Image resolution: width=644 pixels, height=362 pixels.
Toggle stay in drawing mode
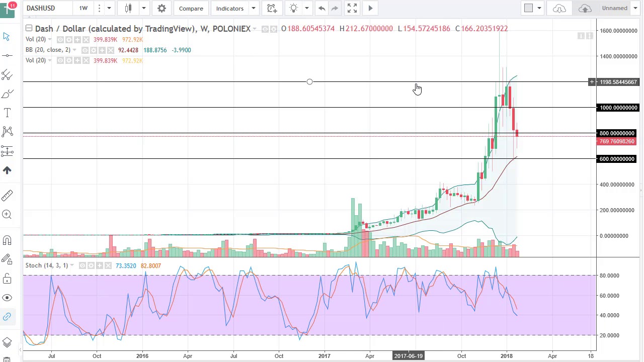point(7,259)
